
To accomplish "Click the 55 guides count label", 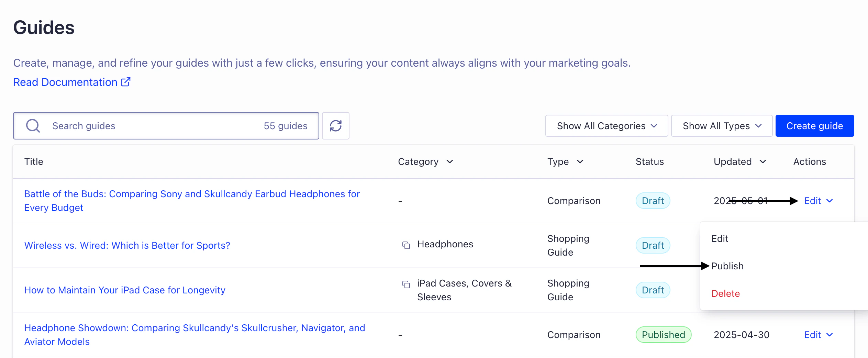I will 286,126.
